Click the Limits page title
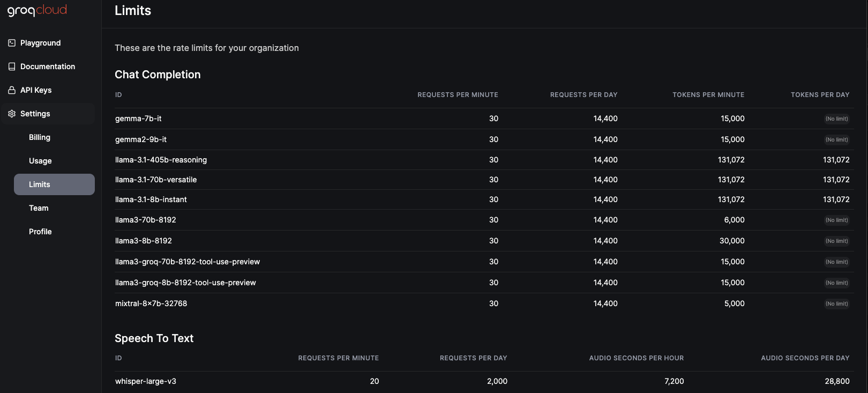This screenshot has height=393, width=868. 133,11
